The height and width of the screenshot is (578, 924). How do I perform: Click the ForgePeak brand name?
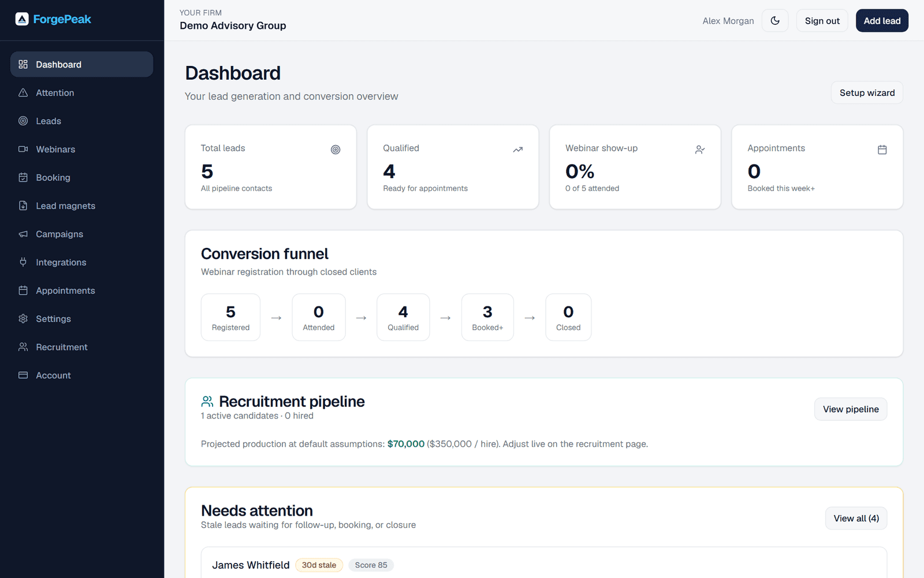62,19
